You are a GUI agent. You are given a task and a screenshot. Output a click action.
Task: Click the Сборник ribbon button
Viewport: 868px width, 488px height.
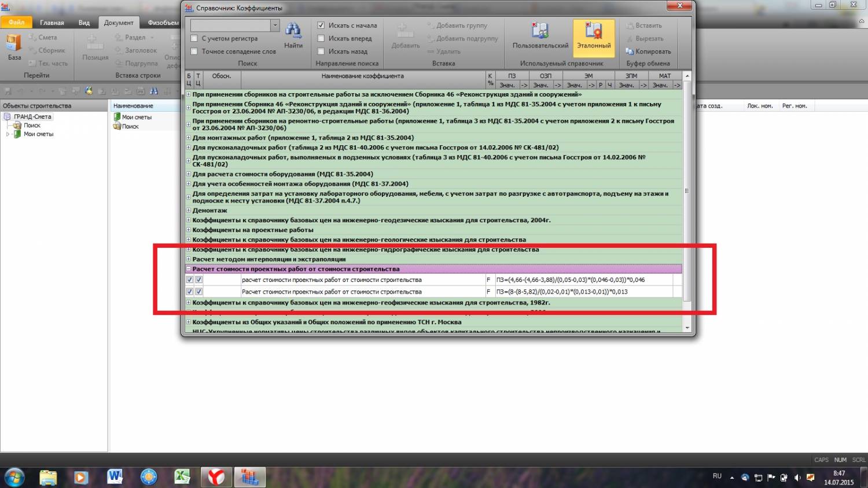pyautogui.click(x=47, y=50)
